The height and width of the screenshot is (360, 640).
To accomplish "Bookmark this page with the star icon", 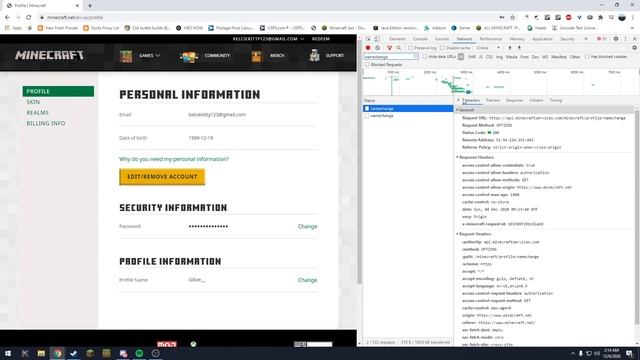I will 513,17.
